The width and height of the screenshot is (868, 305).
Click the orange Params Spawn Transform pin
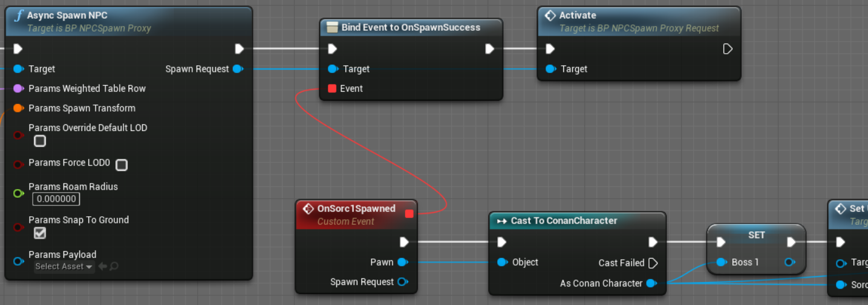click(x=18, y=108)
